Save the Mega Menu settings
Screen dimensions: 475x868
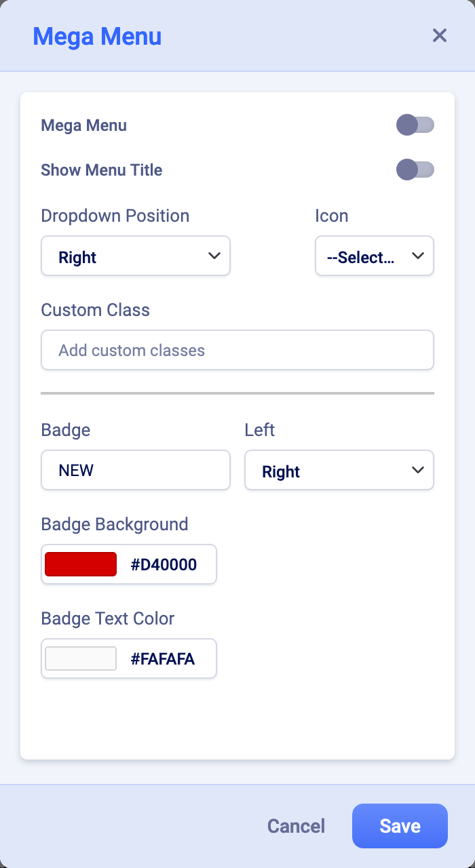coord(400,826)
